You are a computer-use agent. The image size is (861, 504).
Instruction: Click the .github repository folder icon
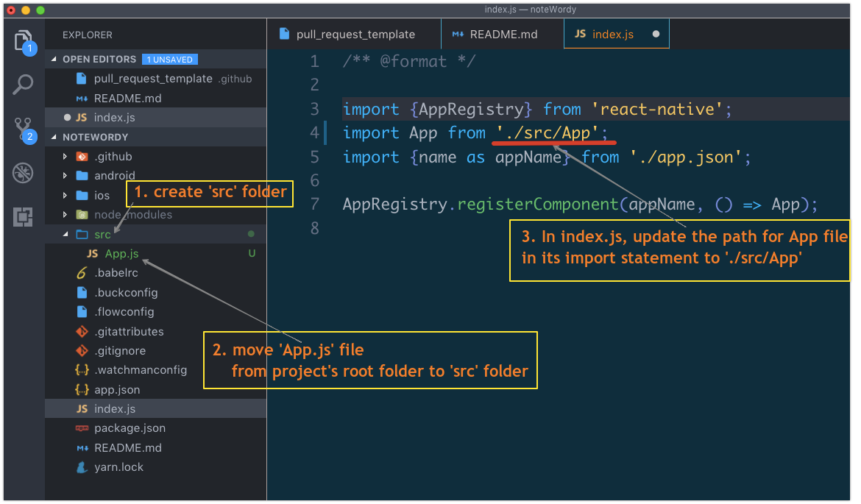click(x=80, y=156)
